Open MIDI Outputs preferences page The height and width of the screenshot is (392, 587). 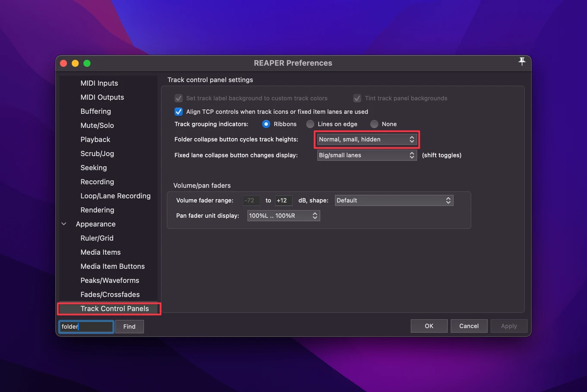pos(102,97)
